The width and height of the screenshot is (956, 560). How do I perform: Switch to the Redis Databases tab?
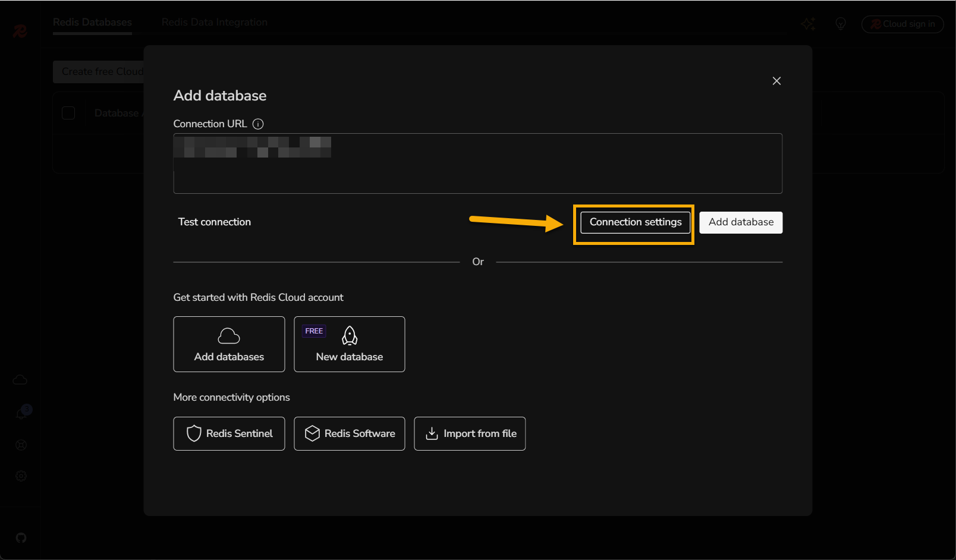pos(92,23)
